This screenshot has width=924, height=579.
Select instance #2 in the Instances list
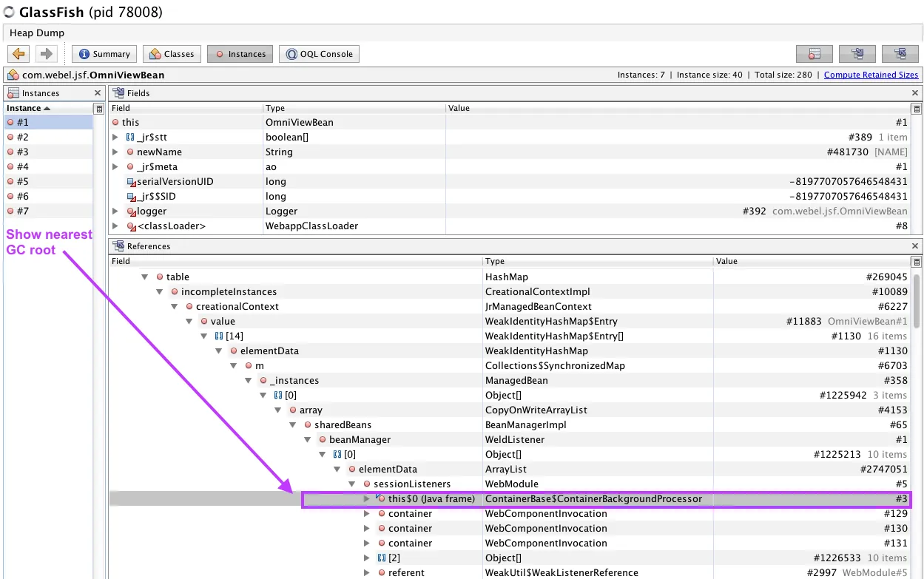(48, 137)
